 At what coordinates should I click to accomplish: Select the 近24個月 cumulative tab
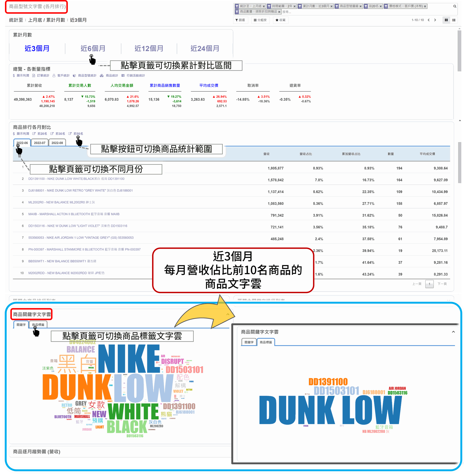pyautogui.click(x=205, y=48)
